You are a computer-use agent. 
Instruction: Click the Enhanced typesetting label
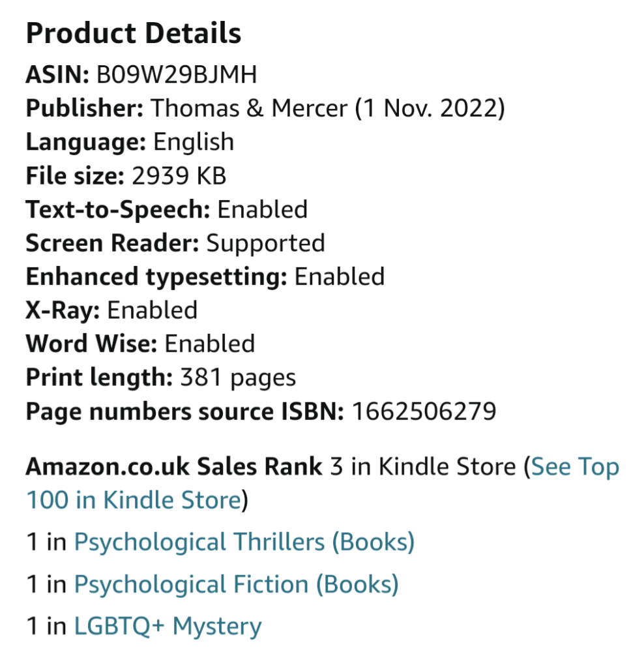pyautogui.click(x=156, y=276)
